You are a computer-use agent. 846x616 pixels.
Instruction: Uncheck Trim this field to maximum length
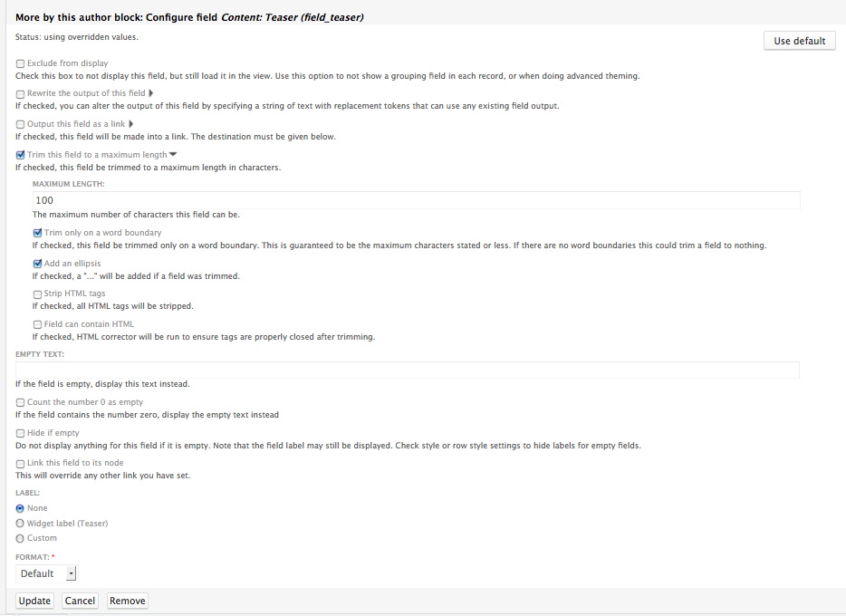click(21, 155)
